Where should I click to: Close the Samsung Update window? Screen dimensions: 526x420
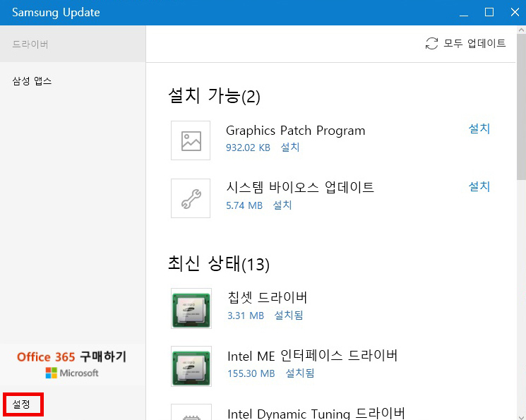click(x=515, y=13)
